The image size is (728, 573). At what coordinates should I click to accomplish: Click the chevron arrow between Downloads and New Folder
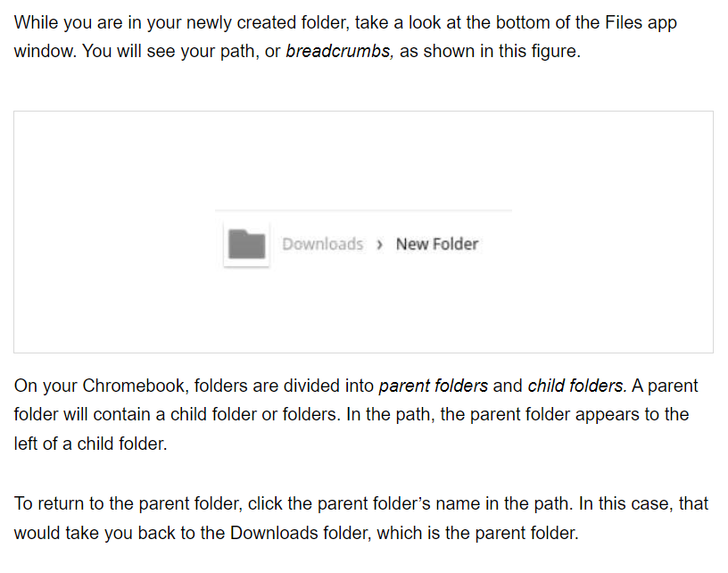coord(380,245)
